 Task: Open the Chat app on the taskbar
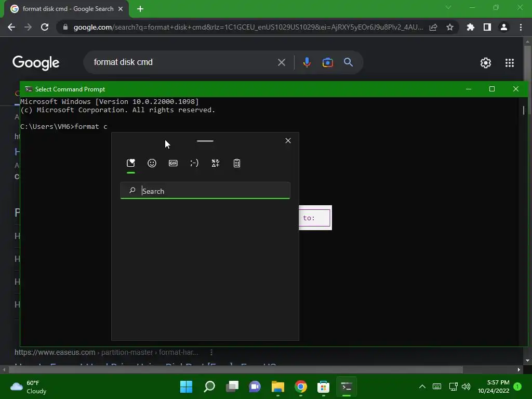pyautogui.click(x=255, y=387)
